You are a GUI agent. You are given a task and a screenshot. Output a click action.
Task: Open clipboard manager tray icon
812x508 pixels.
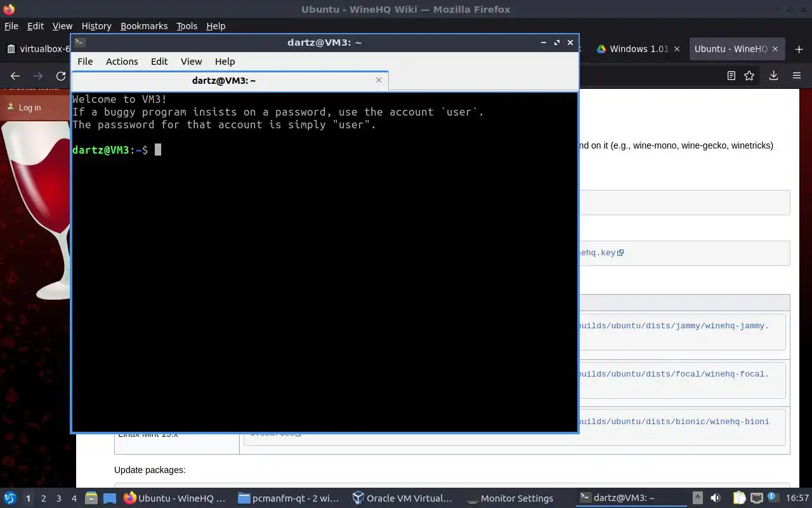click(739, 498)
